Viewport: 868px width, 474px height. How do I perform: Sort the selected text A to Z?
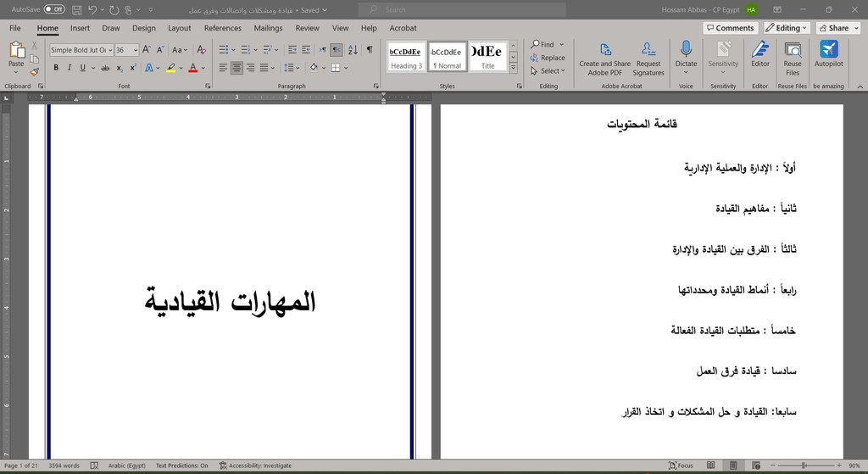click(353, 50)
